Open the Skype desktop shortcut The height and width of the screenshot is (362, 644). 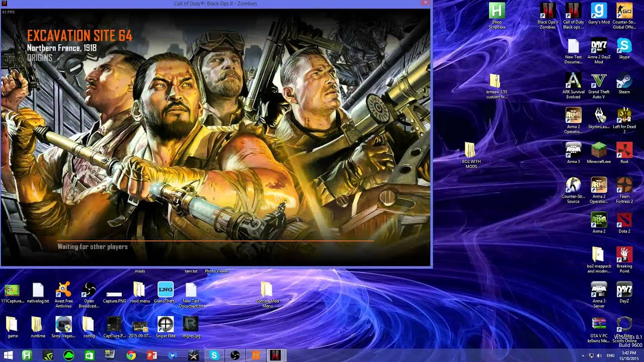[x=624, y=49]
